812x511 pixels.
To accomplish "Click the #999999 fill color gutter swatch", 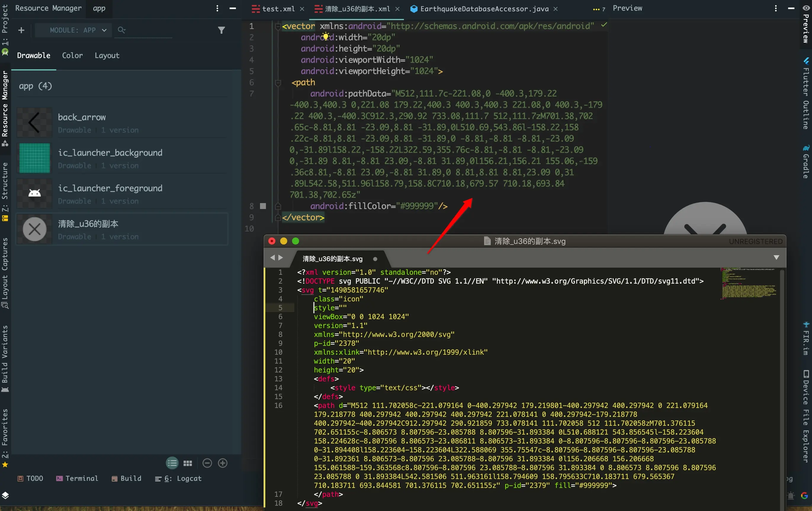I will [263, 206].
